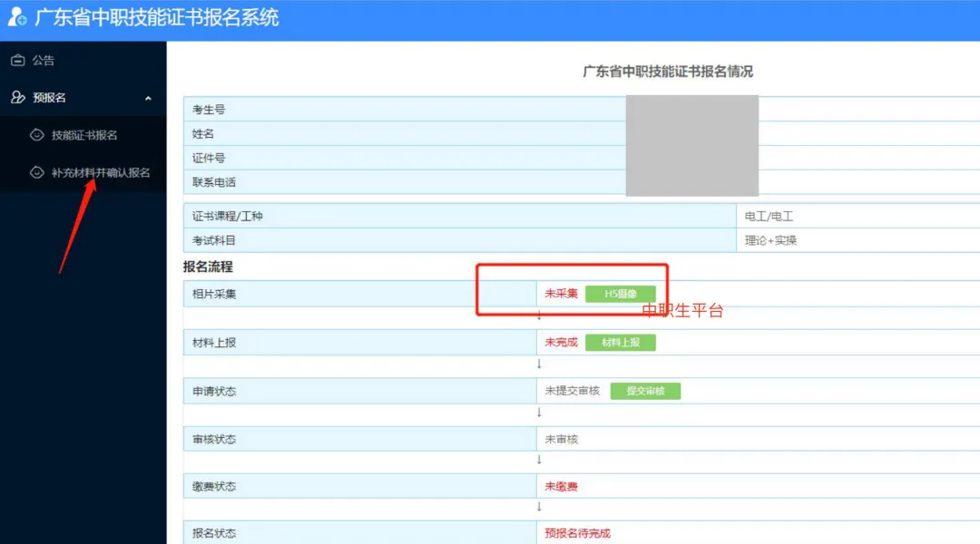The image size is (980, 544).
Task: Click the 考试科目 label cell
Action: (459, 240)
